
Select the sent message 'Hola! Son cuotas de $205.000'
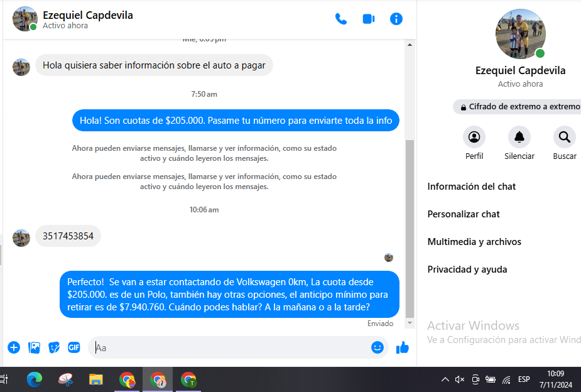click(236, 121)
